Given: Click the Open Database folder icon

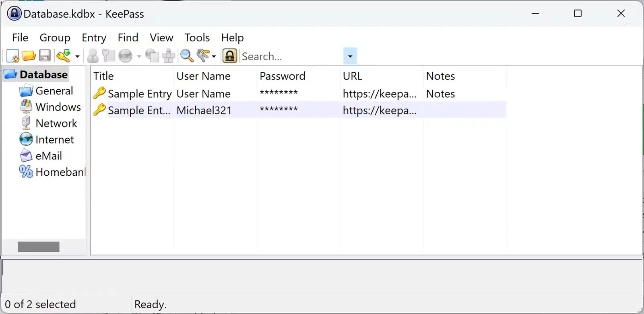Looking at the screenshot, I should tap(29, 56).
